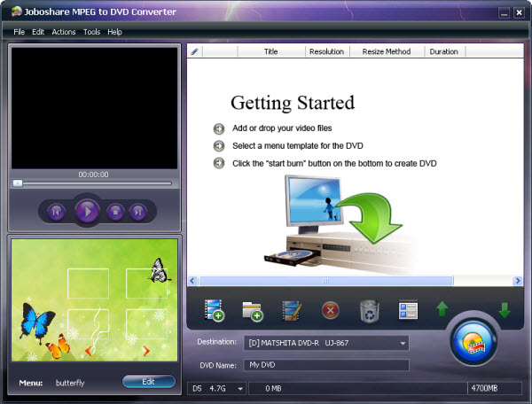Image resolution: width=532 pixels, height=404 pixels.
Task: Click the horizontal scrollbar thumb
Action: 326,281
